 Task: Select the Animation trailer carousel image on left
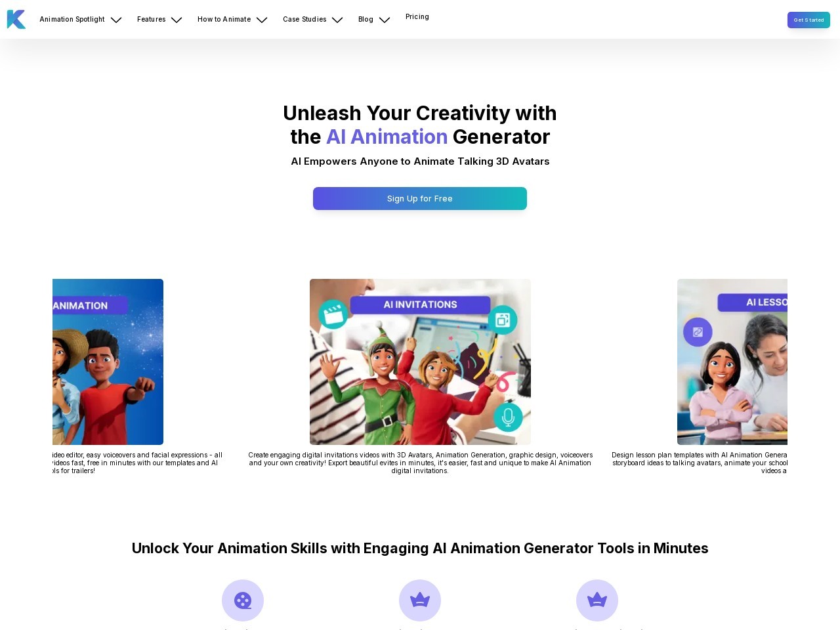[x=108, y=362]
